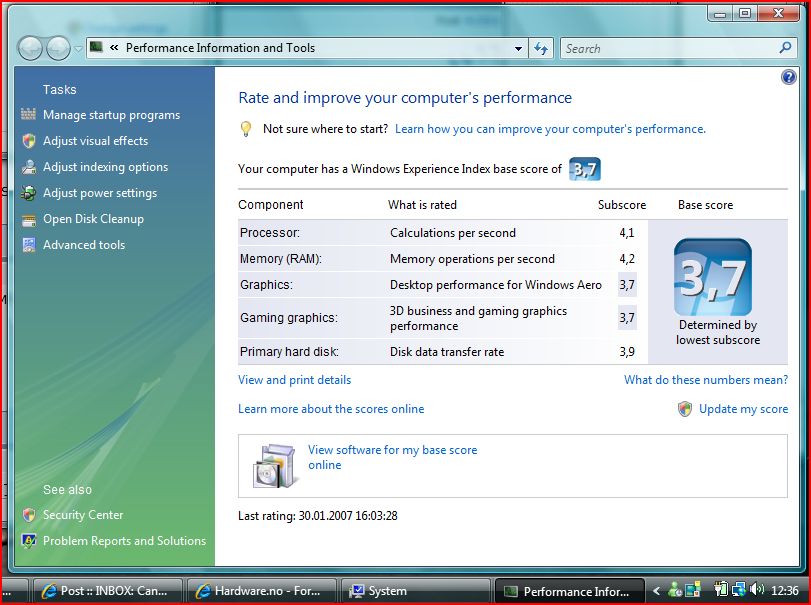Click the large 3,7 base score emblem
811x605 pixels.
pos(712,277)
